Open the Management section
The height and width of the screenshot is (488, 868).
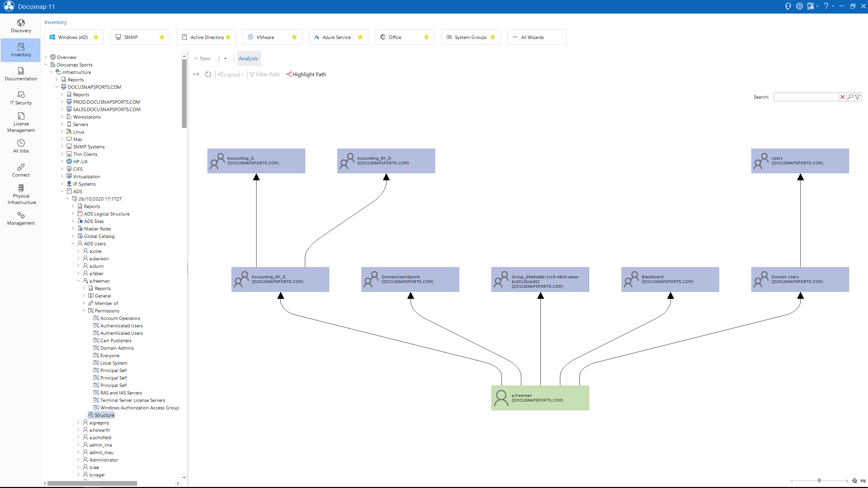[21, 219]
